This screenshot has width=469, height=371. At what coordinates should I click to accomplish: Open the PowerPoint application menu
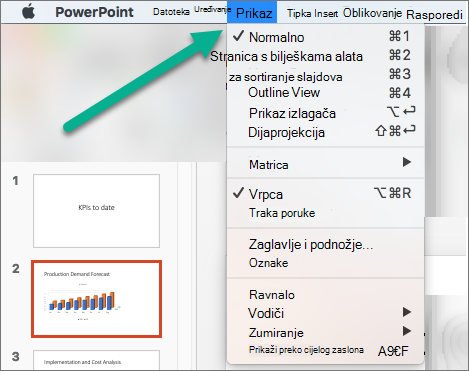coord(94,12)
